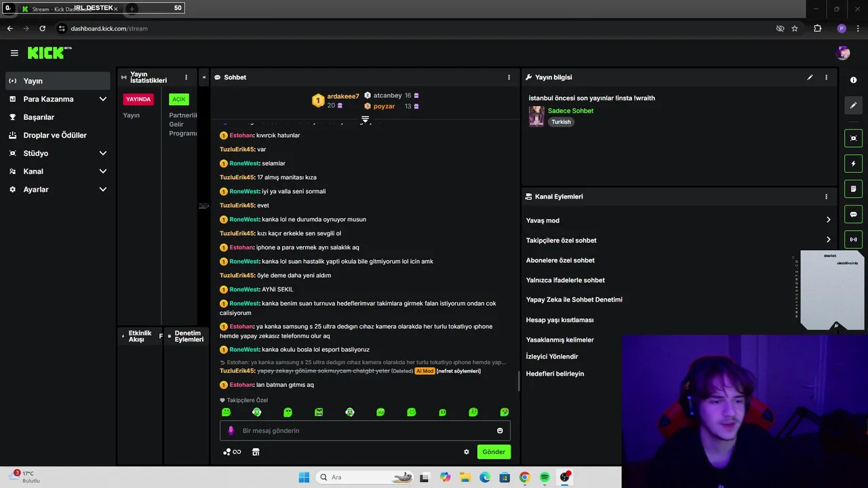Image resolution: width=868 pixels, height=488 pixels.
Task: Open the user profile avatar menu
Action: pyautogui.click(x=843, y=53)
